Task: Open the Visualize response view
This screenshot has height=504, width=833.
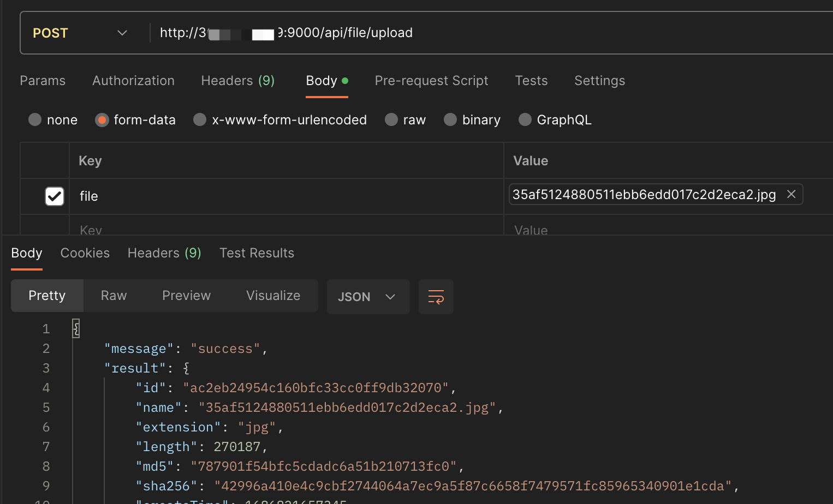Action: point(273,295)
